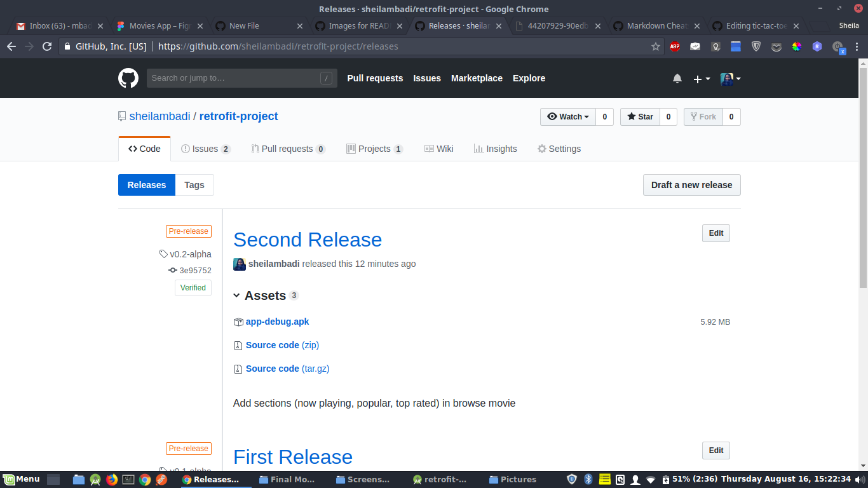868x488 pixels.
Task: Click the Draft a new release button
Action: [x=691, y=185]
